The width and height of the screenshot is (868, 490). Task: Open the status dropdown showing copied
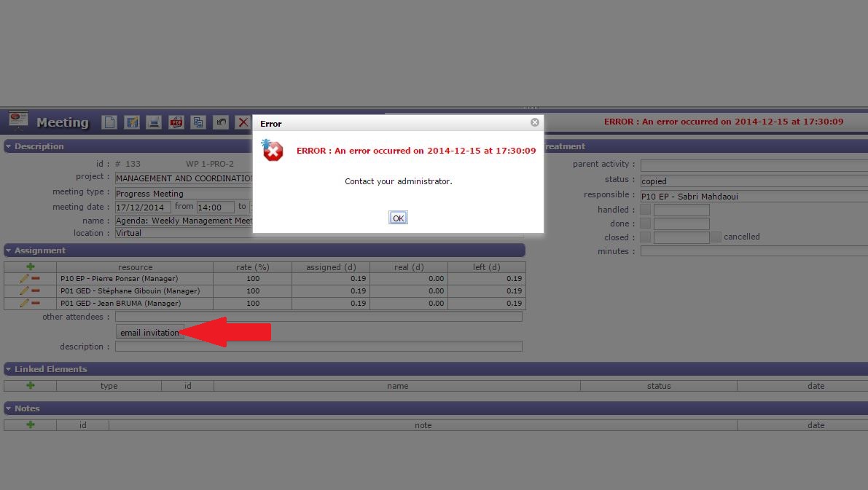click(x=754, y=181)
